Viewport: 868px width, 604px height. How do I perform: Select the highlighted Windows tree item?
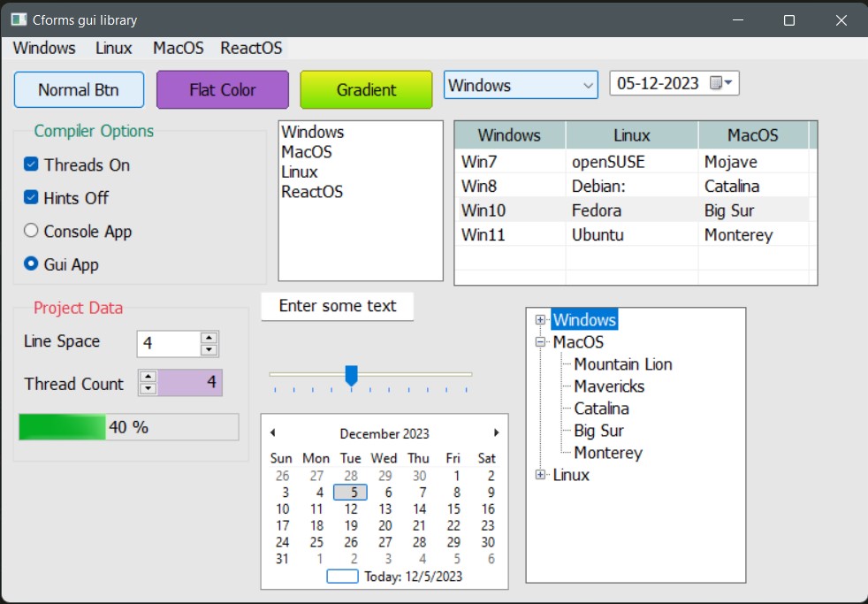coord(584,320)
